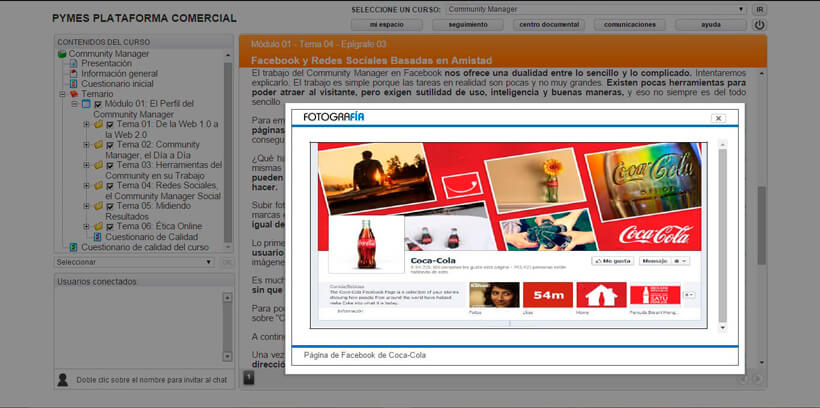This screenshot has height=408, width=820.
Task: Click the red Temario book icon
Action: [x=74, y=94]
